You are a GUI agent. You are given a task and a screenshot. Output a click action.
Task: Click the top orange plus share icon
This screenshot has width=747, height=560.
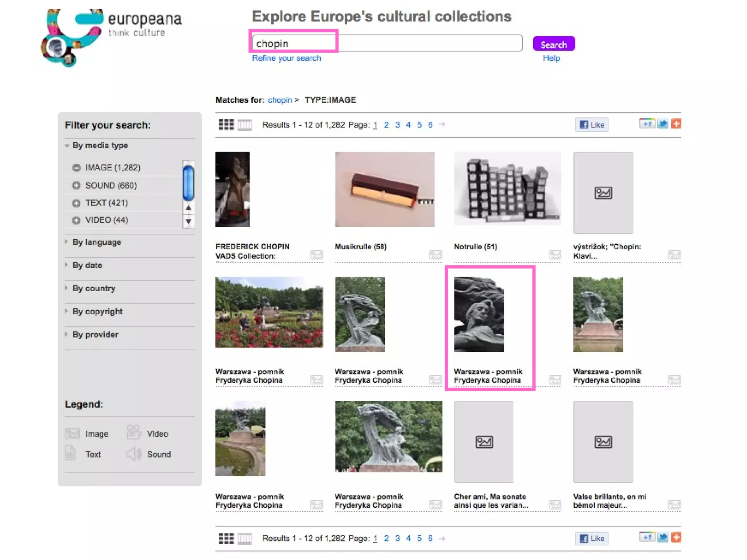[x=676, y=124]
